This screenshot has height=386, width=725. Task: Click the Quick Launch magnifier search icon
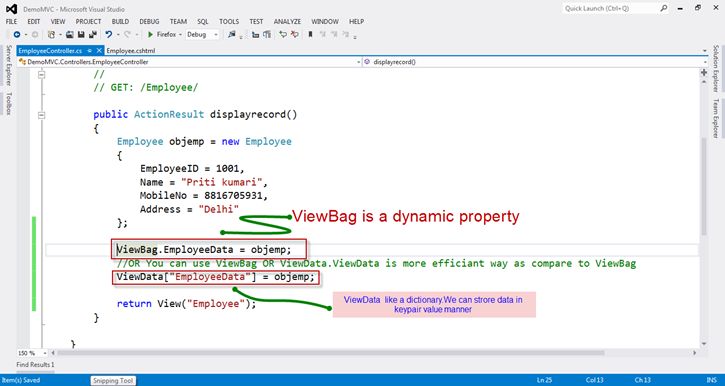tap(664, 8)
